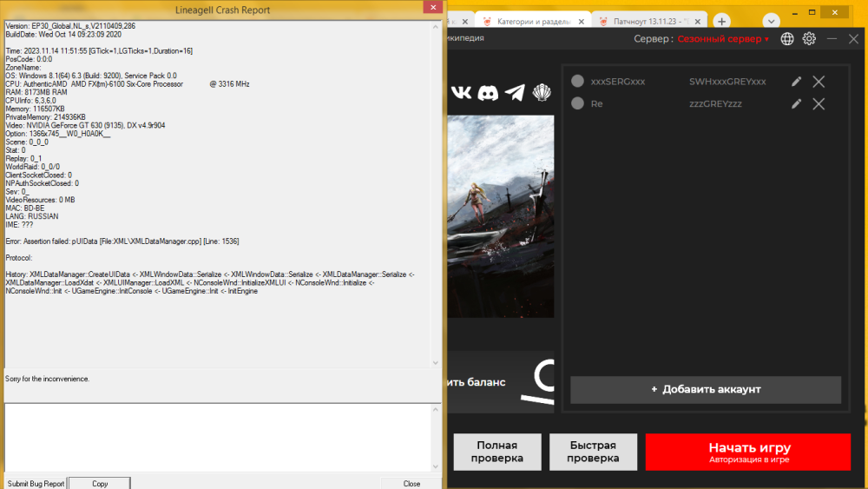This screenshot has width=868, height=489.
Task: Open the Discord link icon
Action: point(488,92)
